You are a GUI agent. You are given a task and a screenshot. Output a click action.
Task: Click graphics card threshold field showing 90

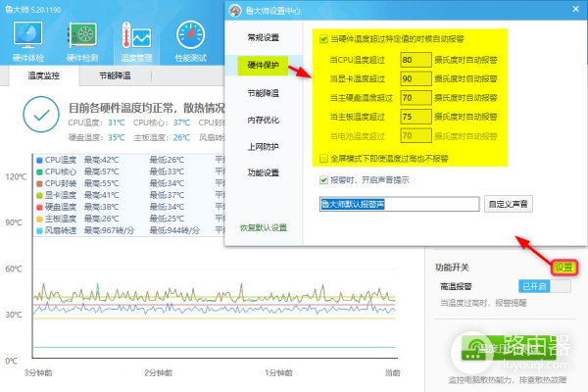click(x=416, y=78)
